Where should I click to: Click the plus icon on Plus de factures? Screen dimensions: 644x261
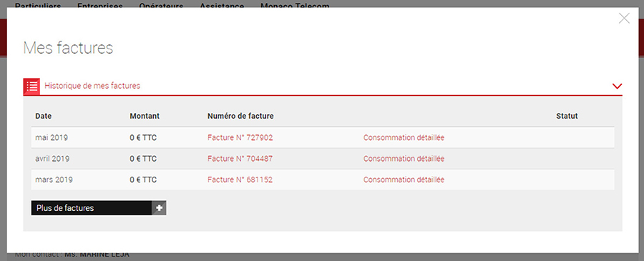(x=160, y=208)
